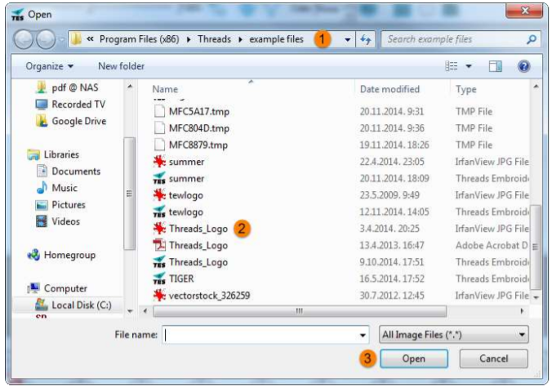Open the view options dropdown arrow
The height and width of the screenshot is (392, 556).
click(469, 66)
